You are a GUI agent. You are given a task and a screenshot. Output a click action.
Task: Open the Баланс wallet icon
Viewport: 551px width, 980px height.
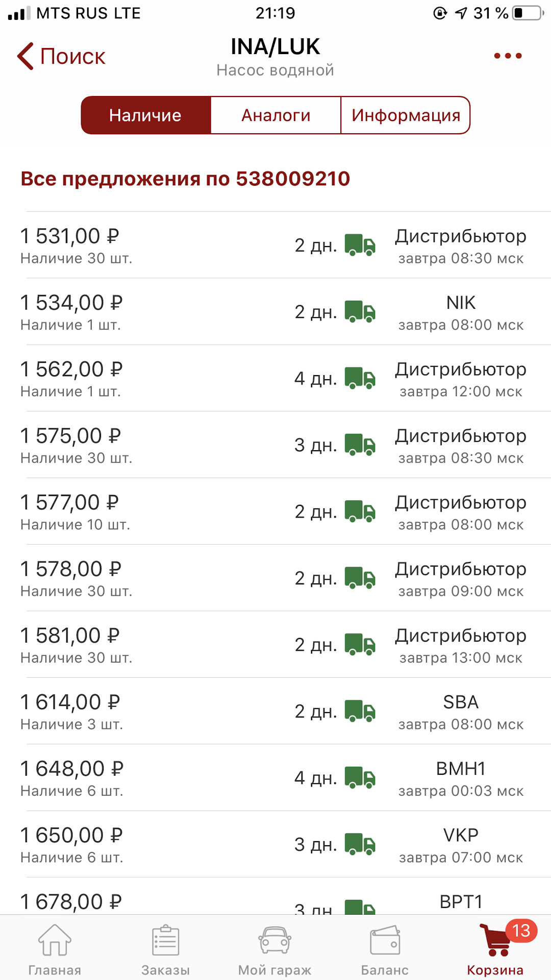tap(385, 940)
